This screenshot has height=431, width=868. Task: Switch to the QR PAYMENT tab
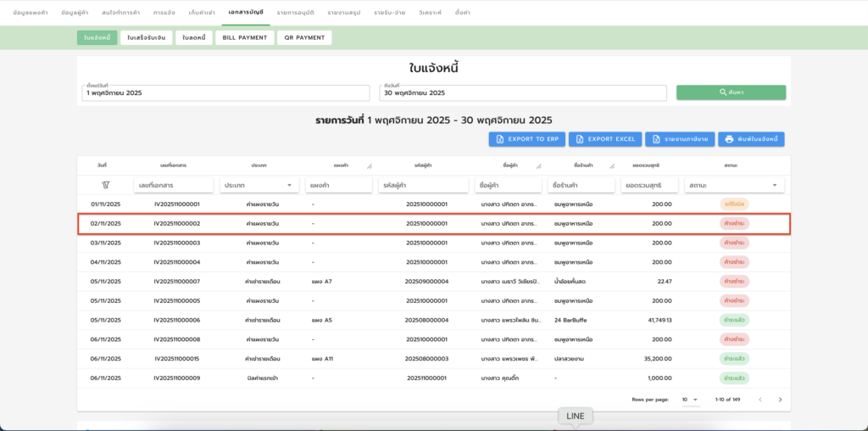[304, 38]
